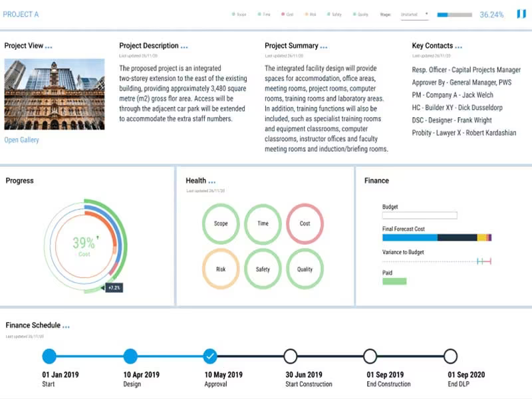Click the 36.24% completion figure
The width and height of the screenshot is (532, 399).
click(491, 15)
